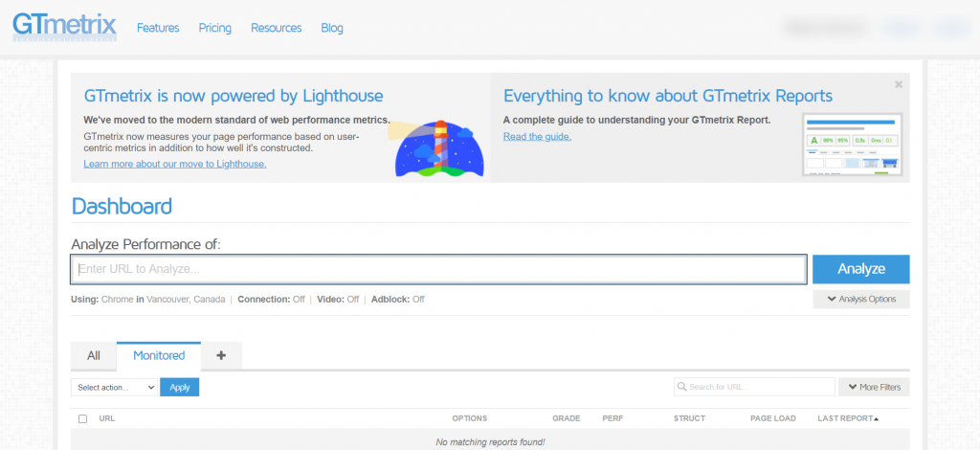Focus the 'Enter URL to Analyze' field
This screenshot has width=980, height=450.
pyautogui.click(x=438, y=269)
